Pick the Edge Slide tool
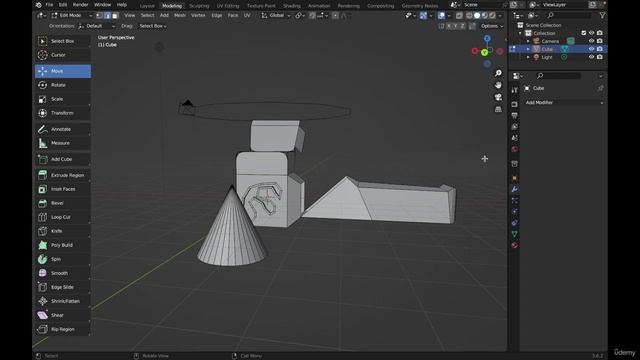This screenshot has width=640, height=360. point(63,287)
